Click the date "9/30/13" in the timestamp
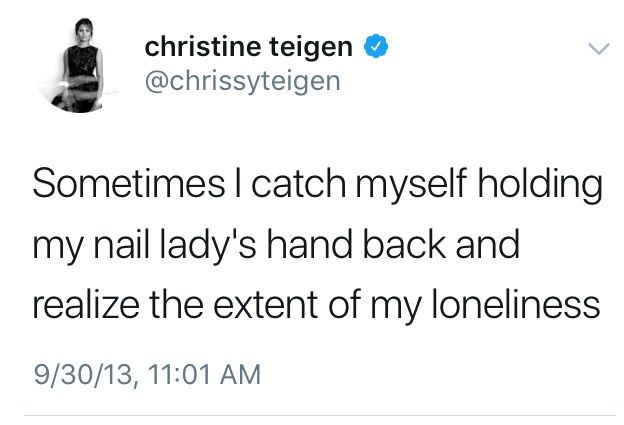Viewport: 624px width, 425px height. 85,375
